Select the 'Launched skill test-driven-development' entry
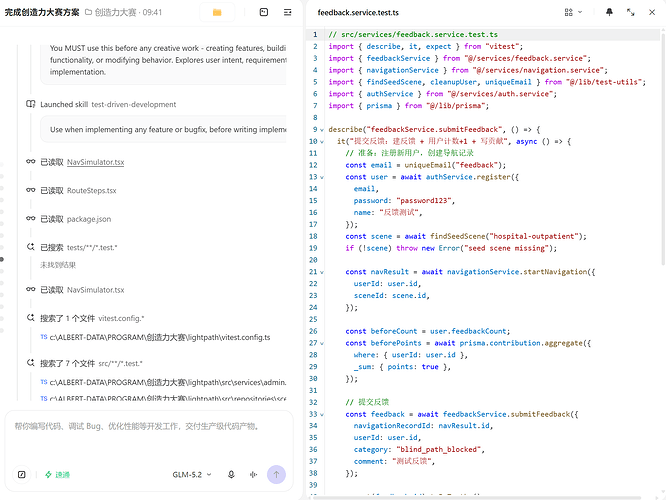Image resolution: width=666 pixels, height=500 pixels. point(108,105)
